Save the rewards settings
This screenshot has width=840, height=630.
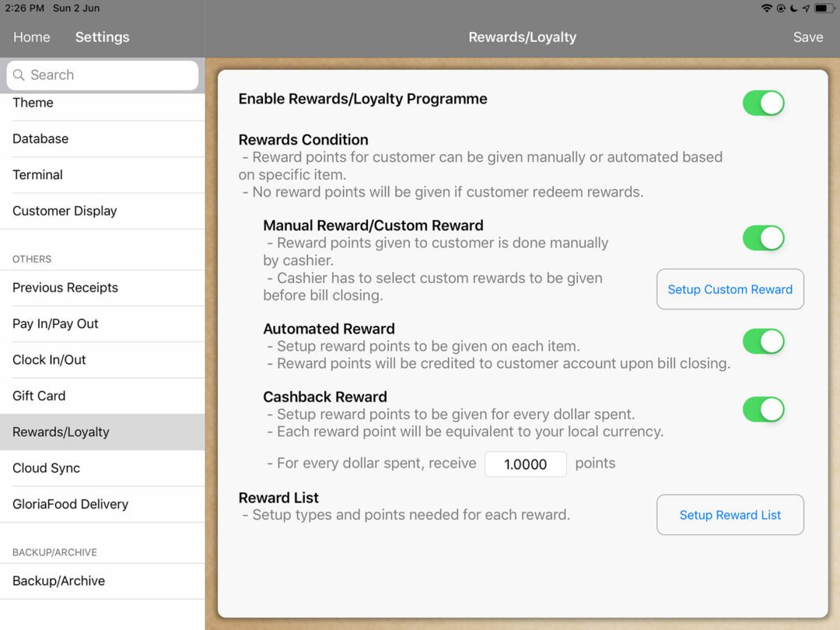coord(807,37)
